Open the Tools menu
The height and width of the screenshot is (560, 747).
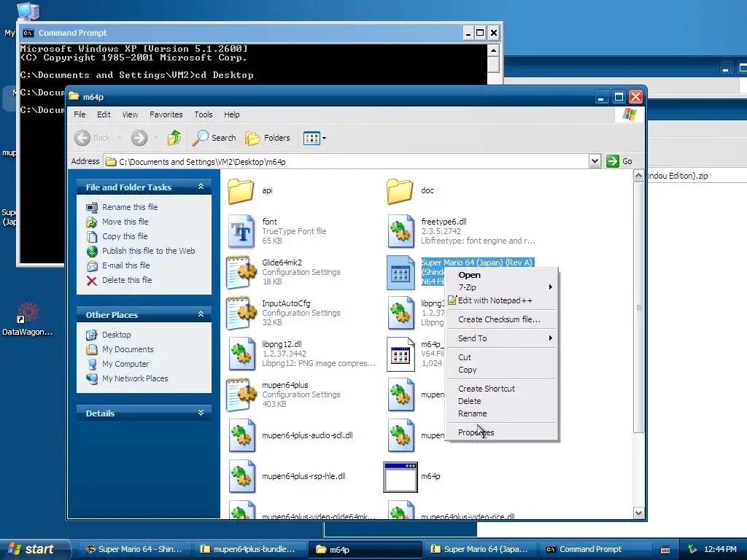[x=204, y=114]
